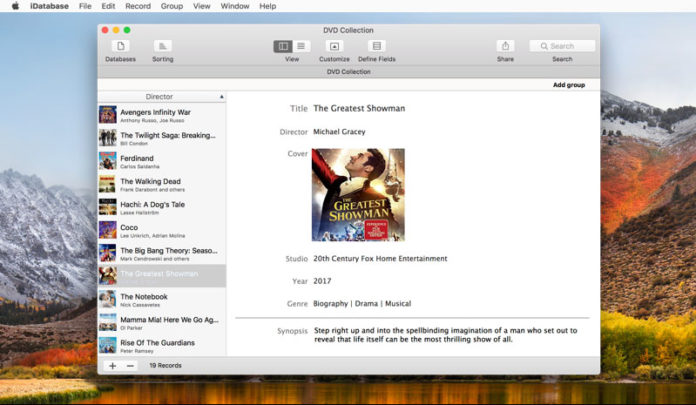
Task: Open the Record menu
Action: click(138, 6)
